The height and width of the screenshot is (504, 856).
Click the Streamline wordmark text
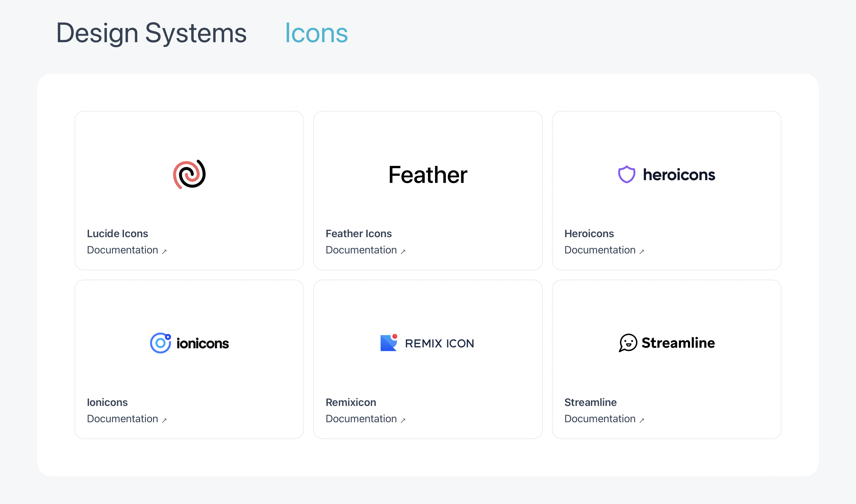pyautogui.click(x=678, y=343)
